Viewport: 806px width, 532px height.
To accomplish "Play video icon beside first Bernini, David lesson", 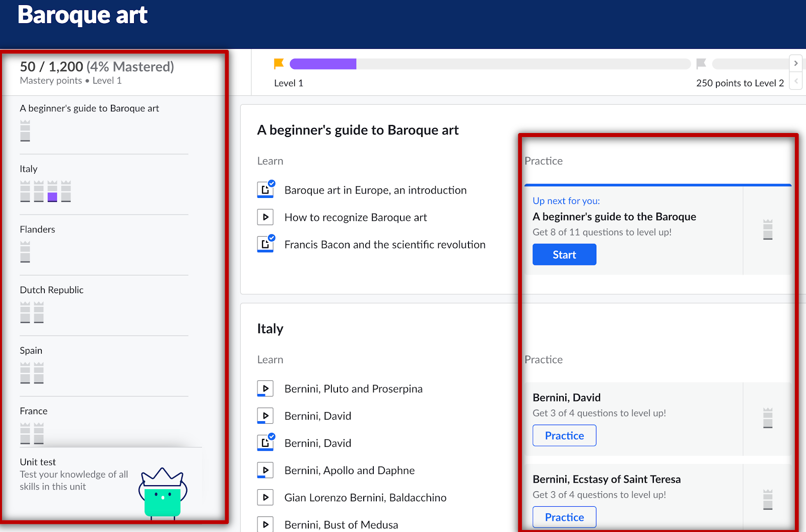I will click(265, 416).
